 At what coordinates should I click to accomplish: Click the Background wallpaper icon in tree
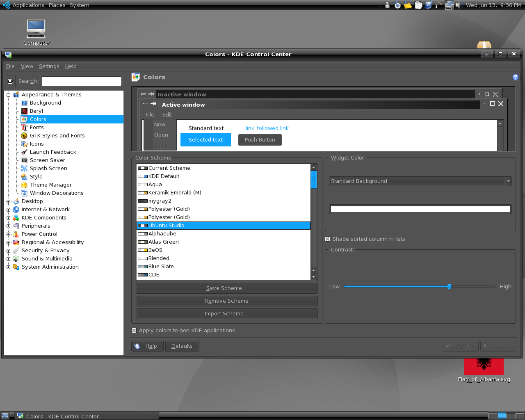[24, 103]
